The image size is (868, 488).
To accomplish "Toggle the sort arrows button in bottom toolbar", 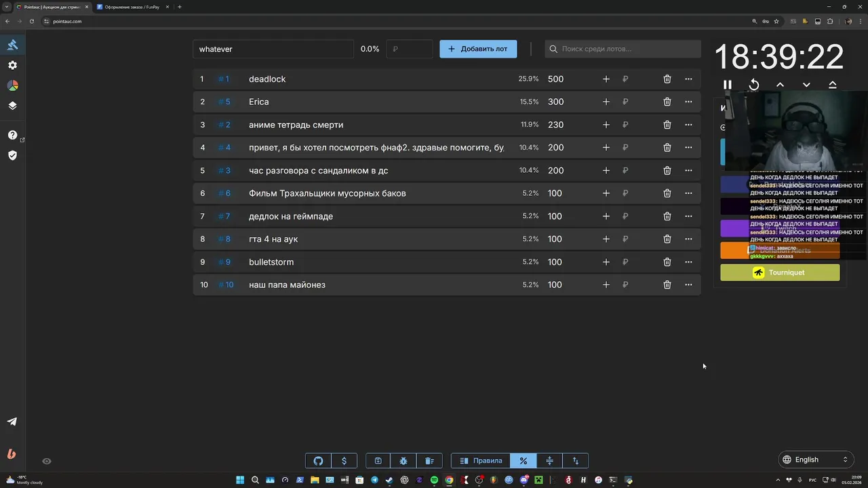I will click(576, 461).
